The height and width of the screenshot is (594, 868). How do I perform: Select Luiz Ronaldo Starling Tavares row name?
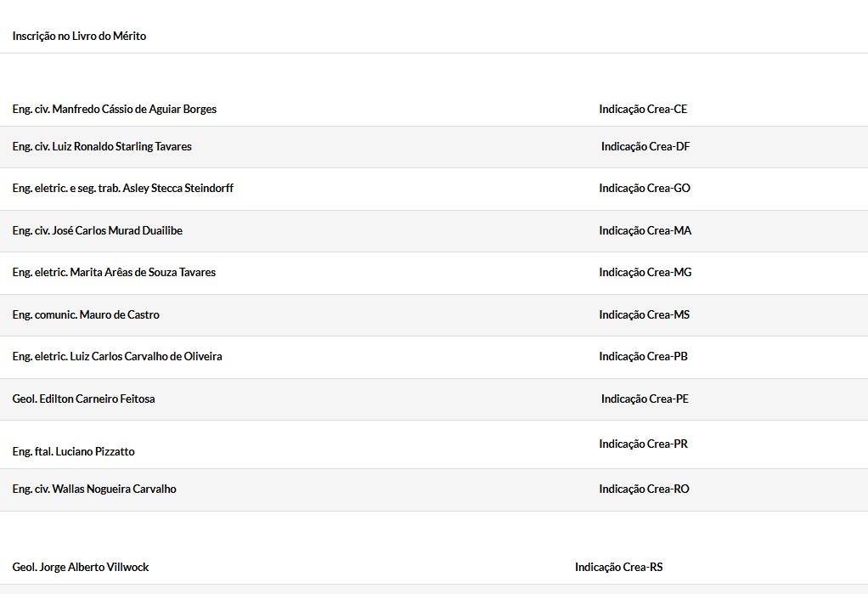coord(102,147)
